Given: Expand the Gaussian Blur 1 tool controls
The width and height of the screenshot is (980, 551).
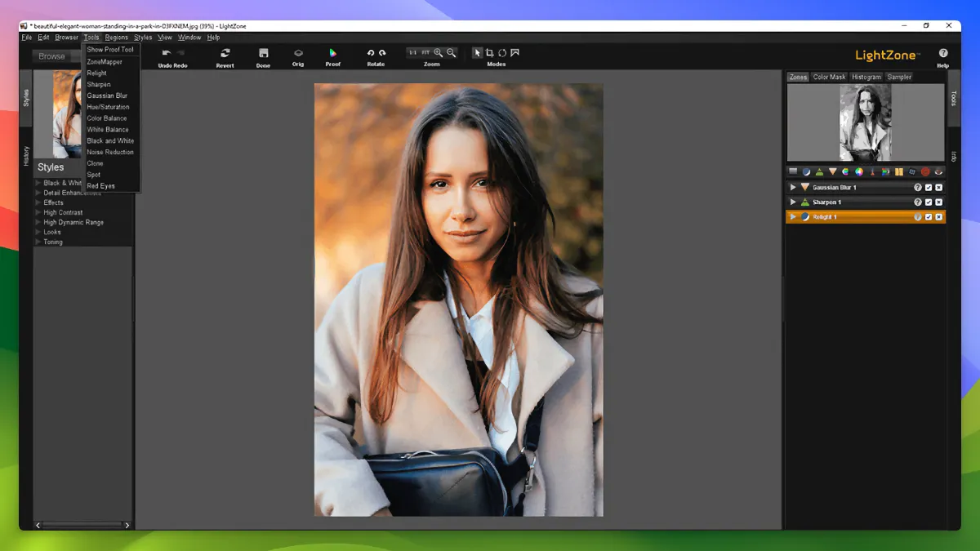Looking at the screenshot, I should [x=793, y=187].
